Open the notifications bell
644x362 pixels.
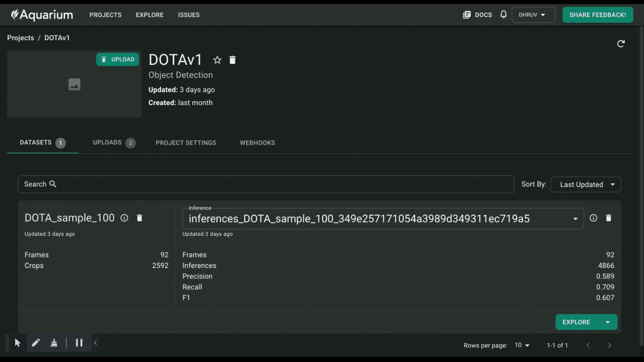pos(503,15)
